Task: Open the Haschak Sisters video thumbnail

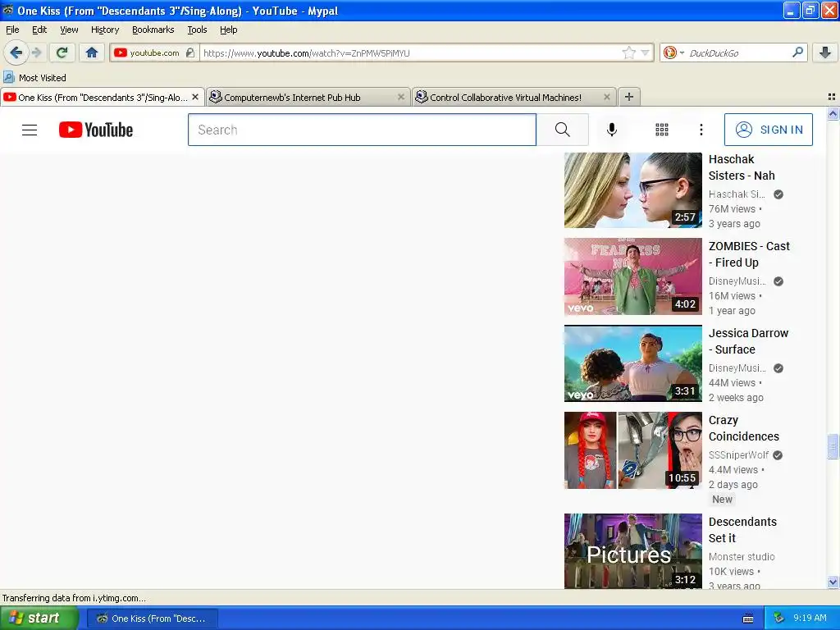Action: pos(632,190)
